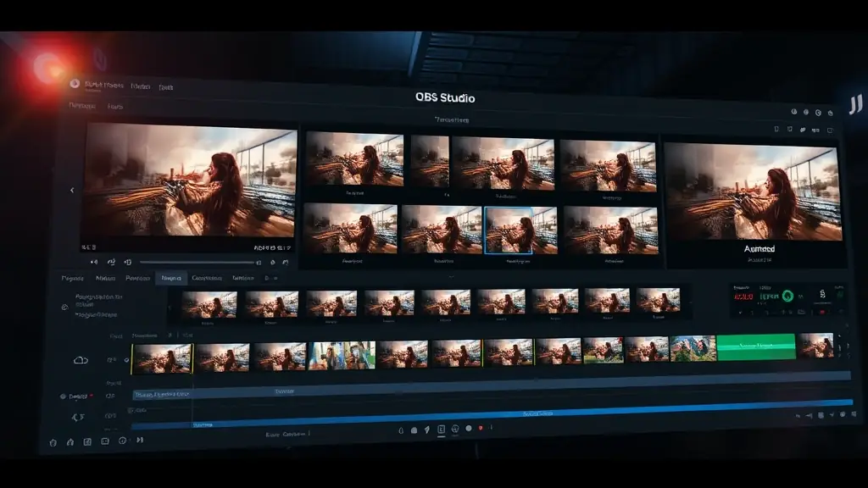Click the small red record dot in the meter panel
This screenshot has width=868, height=488.
tap(822, 313)
